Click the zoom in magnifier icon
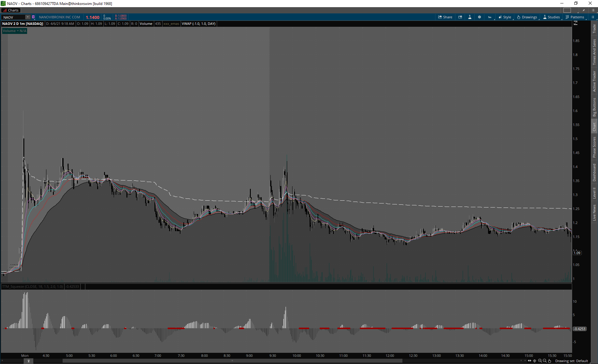 [x=540, y=361]
